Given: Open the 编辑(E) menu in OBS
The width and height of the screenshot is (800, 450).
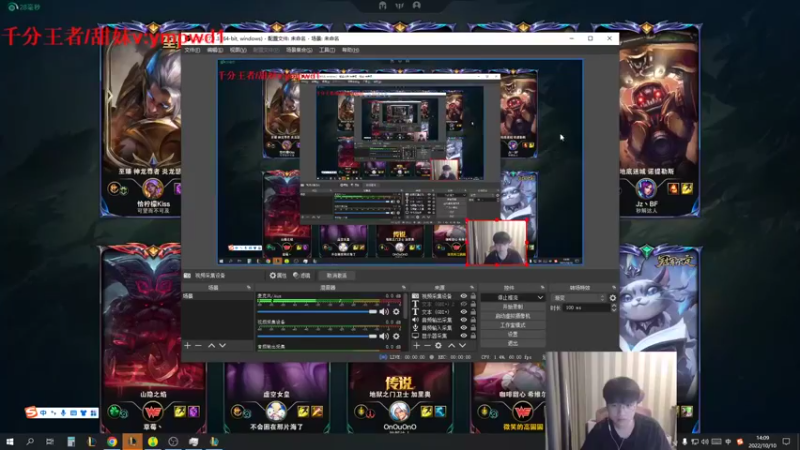Looking at the screenshot, I should pos(215,50).
